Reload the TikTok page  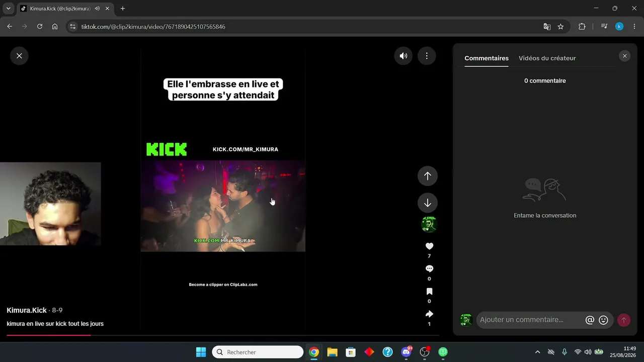(40, 27)
